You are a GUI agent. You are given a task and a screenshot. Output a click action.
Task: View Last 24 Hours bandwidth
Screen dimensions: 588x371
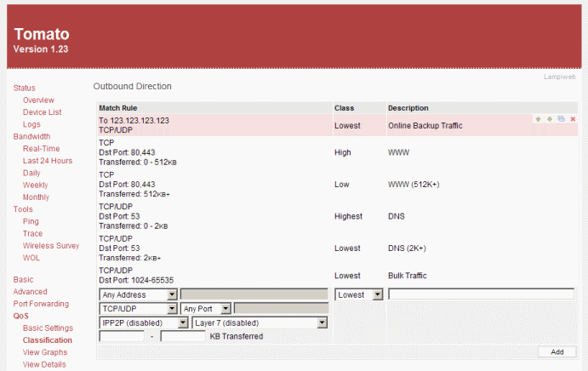[48, 161]
